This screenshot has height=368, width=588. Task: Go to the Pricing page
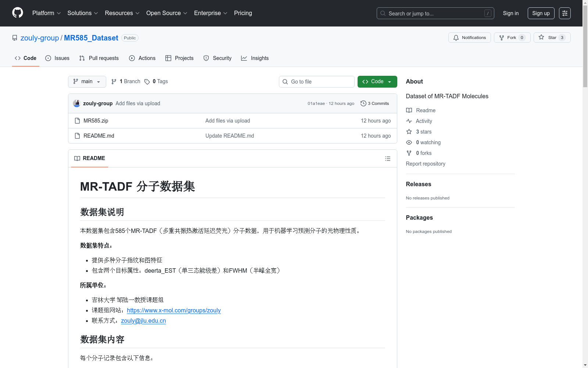pos(243,13)
